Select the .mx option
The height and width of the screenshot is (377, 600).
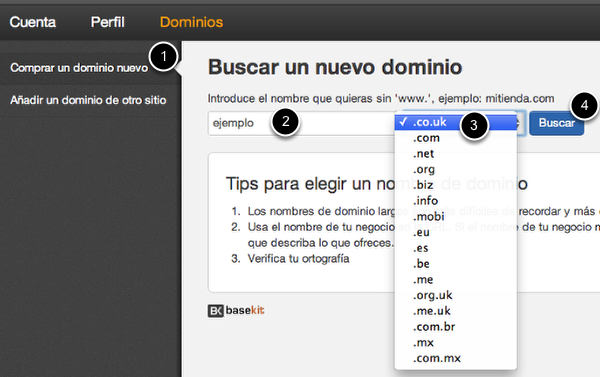click(x=455, y=343)
